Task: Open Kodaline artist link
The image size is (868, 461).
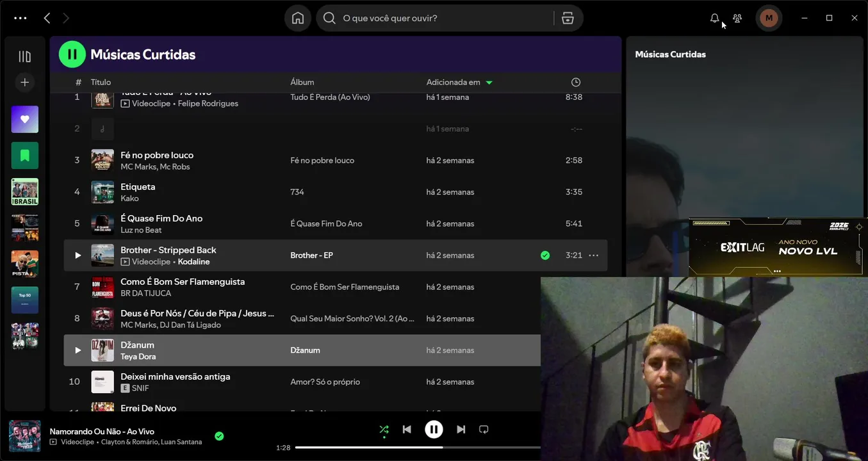Action: click(x=193, y=261)
